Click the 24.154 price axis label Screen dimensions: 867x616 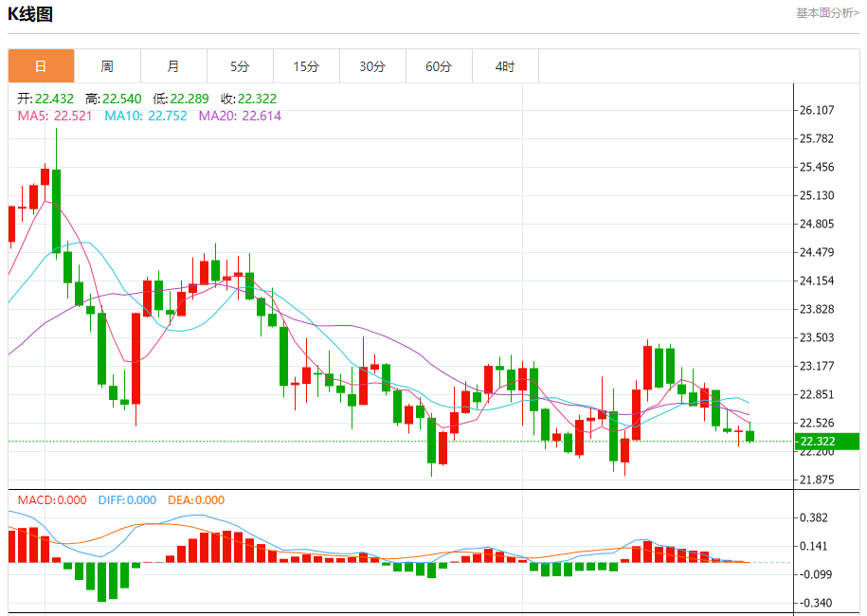pyautogui.click(x=817, y=281)
